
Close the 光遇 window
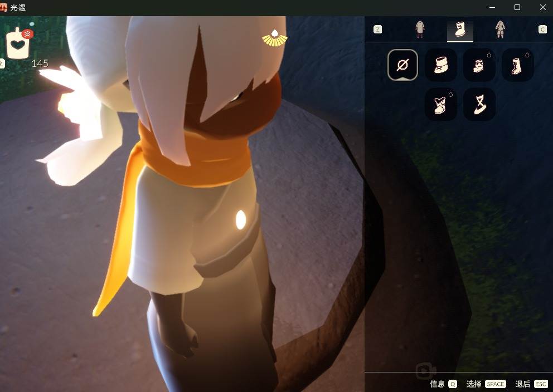coord(543,7)
